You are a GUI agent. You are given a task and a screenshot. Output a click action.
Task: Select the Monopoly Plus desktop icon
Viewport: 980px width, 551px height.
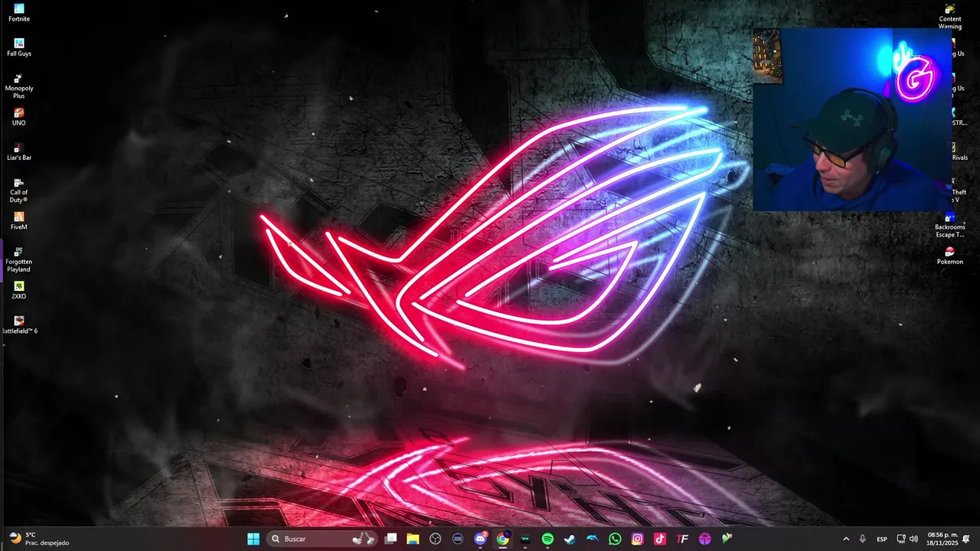pos(19,86)
